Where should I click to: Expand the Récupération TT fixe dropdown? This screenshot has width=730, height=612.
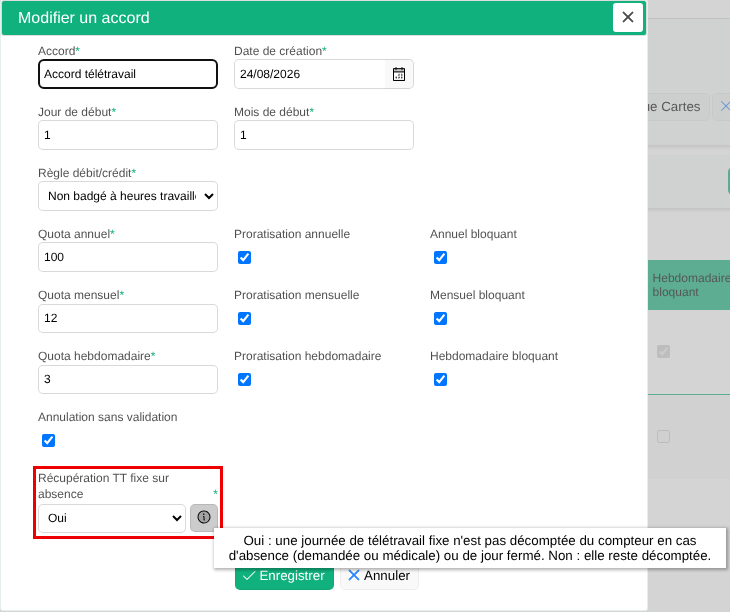[112, 518]
